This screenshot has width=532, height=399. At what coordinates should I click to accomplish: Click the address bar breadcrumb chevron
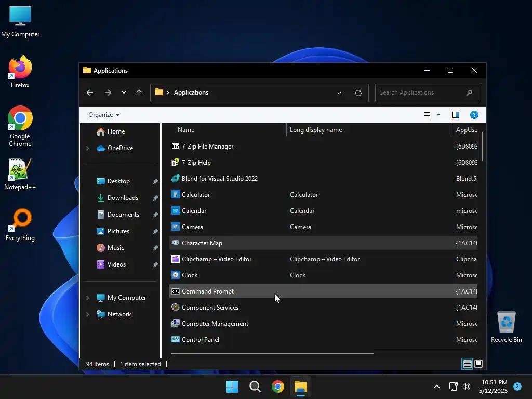[168, 92]
